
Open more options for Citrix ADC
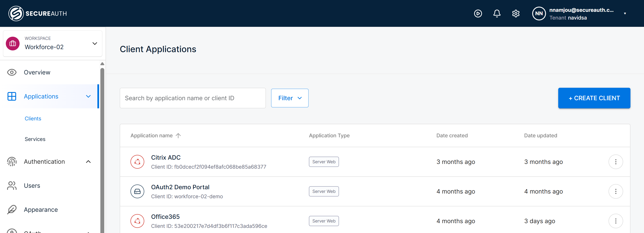coord(615,162)
